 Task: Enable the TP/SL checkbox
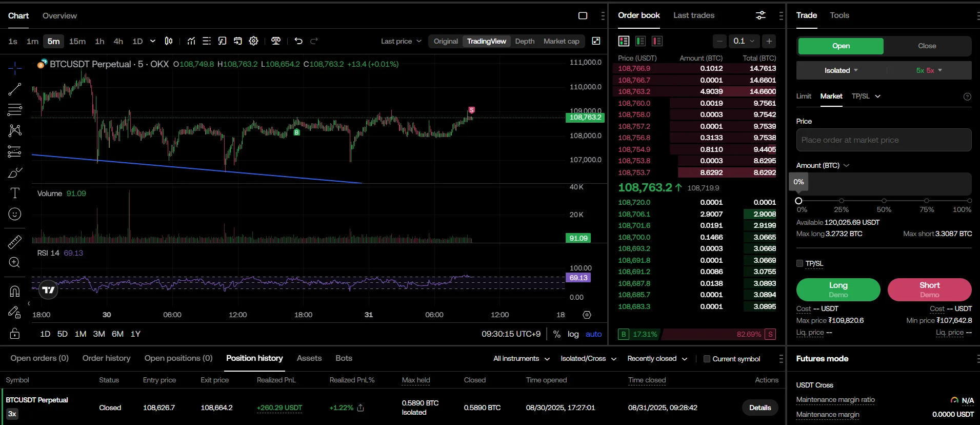pyautogui.click(x=799, y=263)
